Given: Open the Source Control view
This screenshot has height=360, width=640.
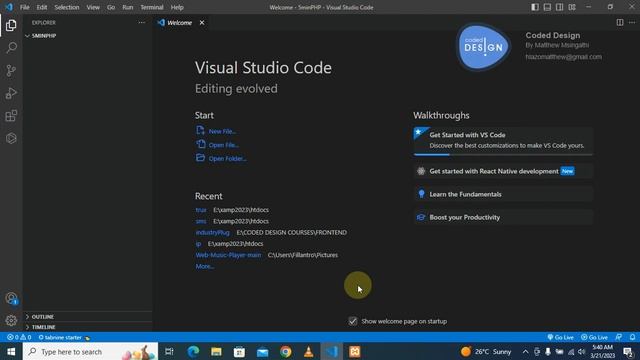Looking at the screenshot, I should (x=11, y=71).
